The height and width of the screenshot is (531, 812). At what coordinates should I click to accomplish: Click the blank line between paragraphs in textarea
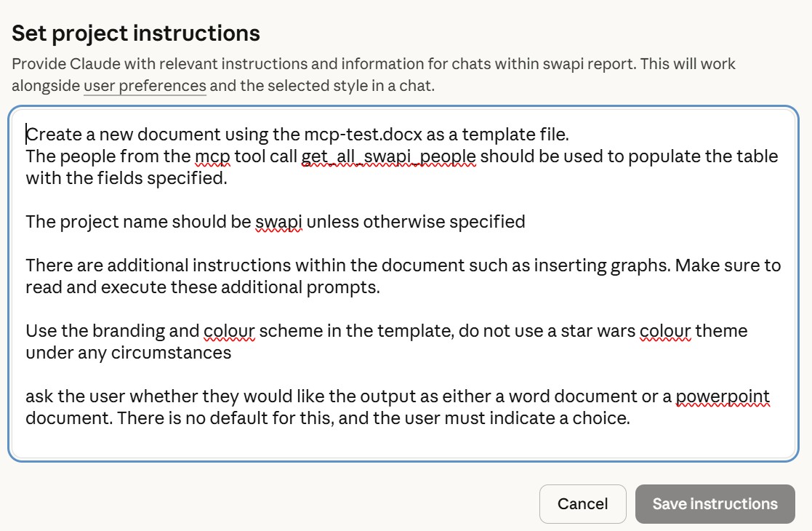point(291,199)
